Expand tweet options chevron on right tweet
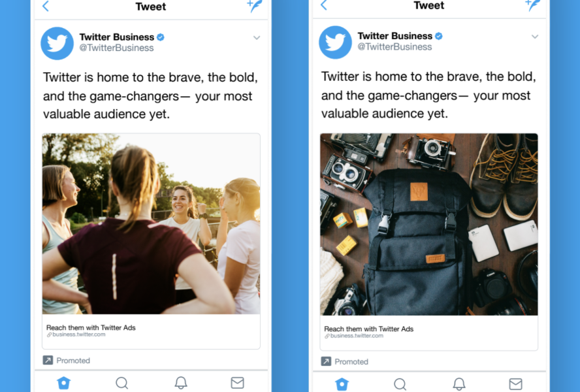580x392 pixels. [x=535, y=37]
